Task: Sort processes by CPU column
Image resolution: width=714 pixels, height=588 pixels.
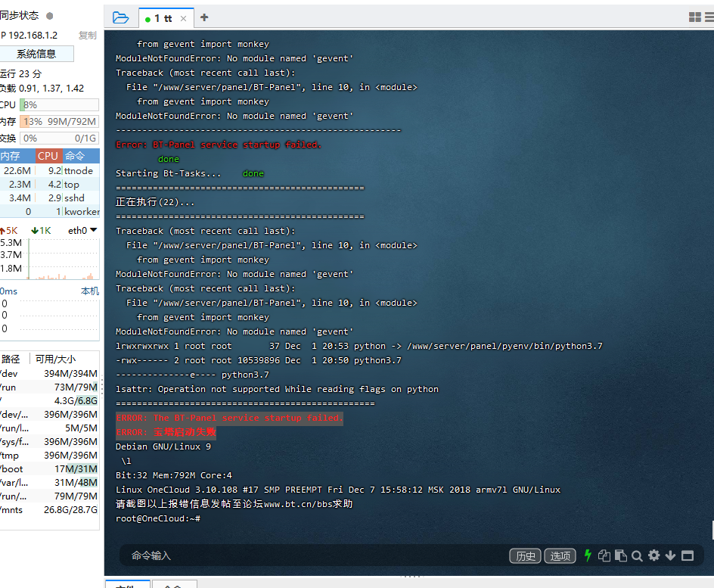Action: click(48, 156)
